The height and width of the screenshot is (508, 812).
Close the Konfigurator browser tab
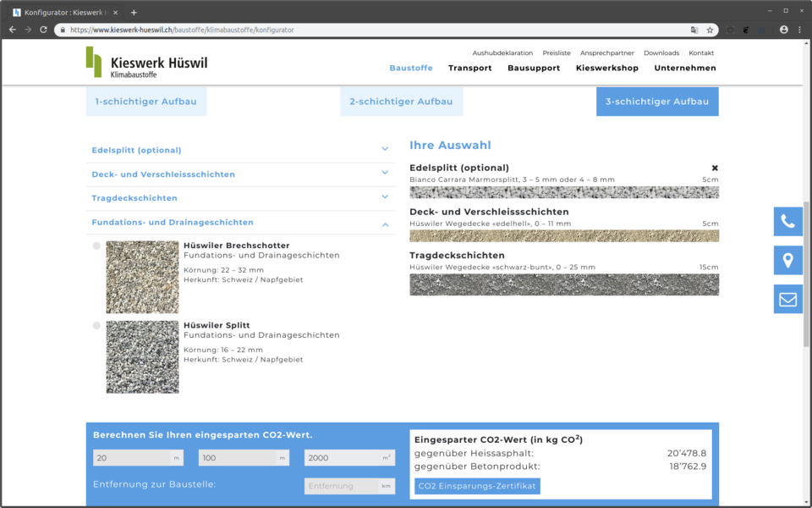116,13
